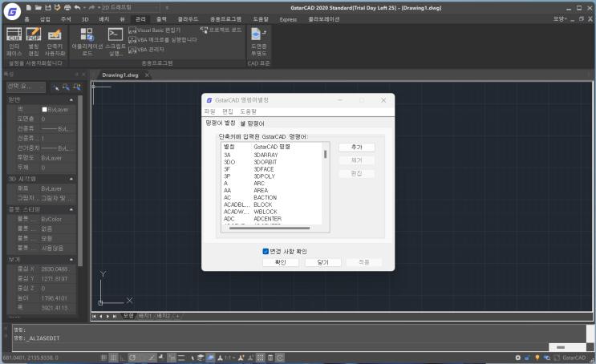Open the CUI 인터페이스 customization tool
Viewport: 596px width, 364px height.
pyautogui.click(x=14, y=42)
